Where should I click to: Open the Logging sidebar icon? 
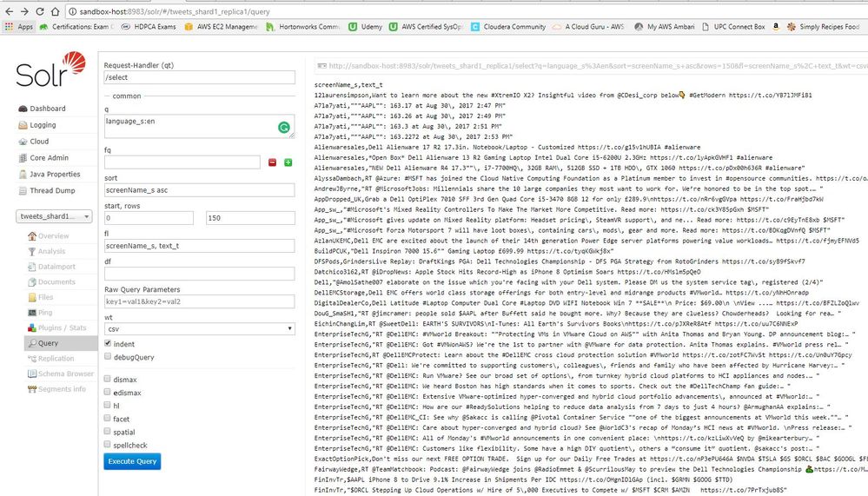[23, 125]
